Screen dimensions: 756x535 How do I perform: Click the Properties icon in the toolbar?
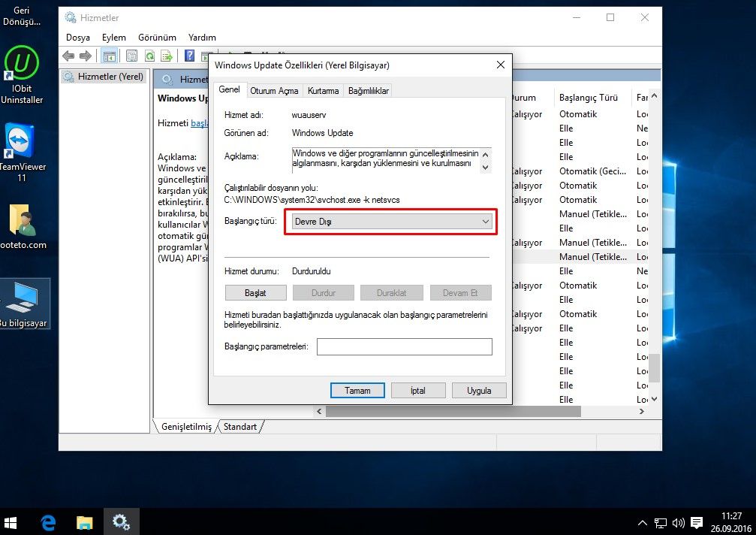pyautogui.click(x=131, y=55)
